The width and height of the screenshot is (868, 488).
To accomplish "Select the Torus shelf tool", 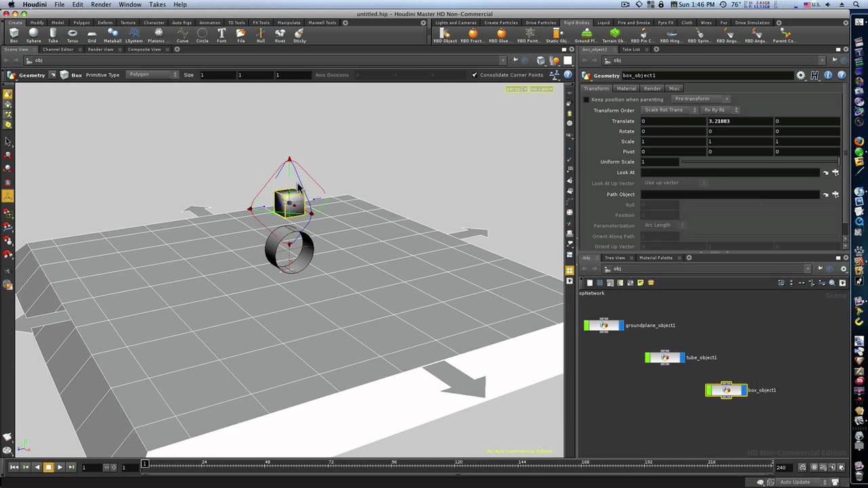I will click(72, 35).
